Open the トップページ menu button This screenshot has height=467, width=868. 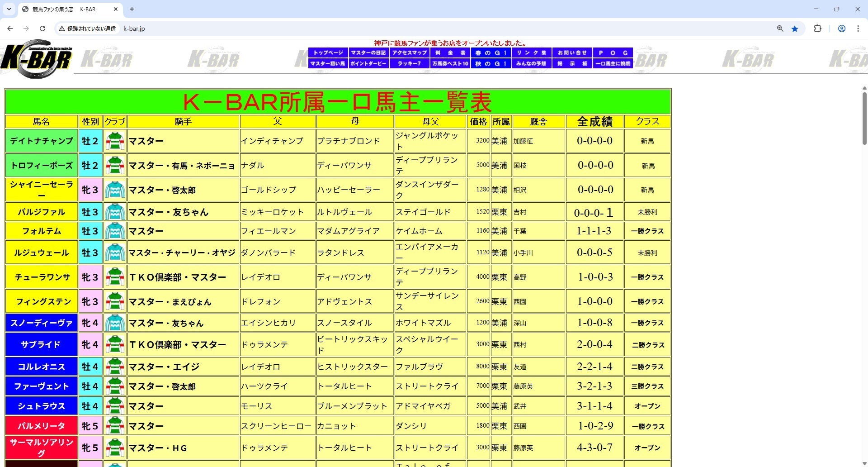click(x=328, y=53)
